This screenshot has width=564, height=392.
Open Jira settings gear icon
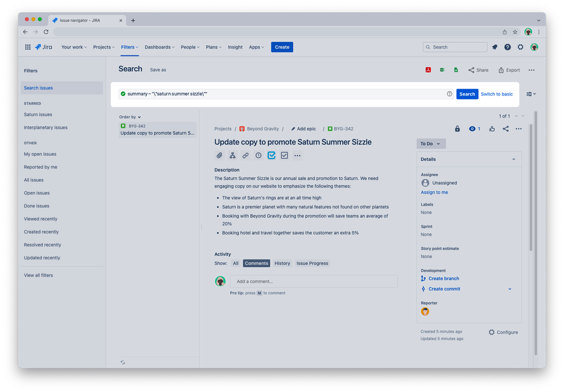click(x=521, y=47)
